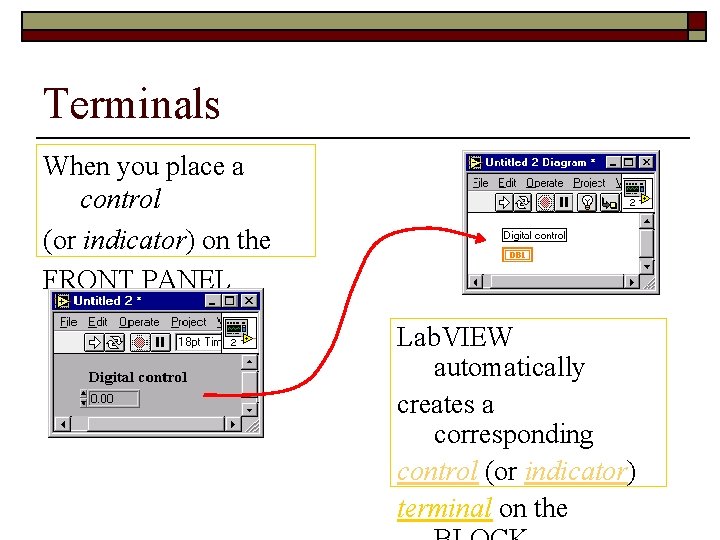Click vertical scroll up arrow in front panel
Screen dimensions: 720x540
click(x=249, y=362)
